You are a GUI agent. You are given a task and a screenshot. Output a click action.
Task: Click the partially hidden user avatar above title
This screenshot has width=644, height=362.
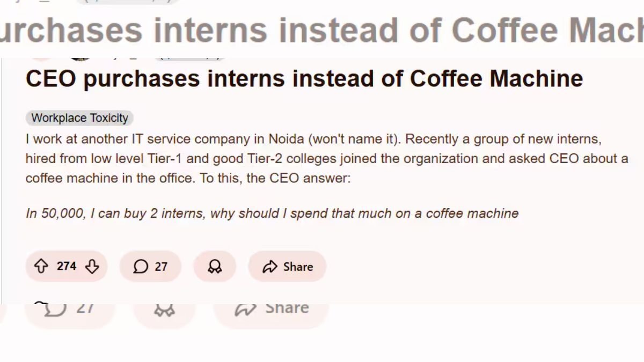coord(80,56)
